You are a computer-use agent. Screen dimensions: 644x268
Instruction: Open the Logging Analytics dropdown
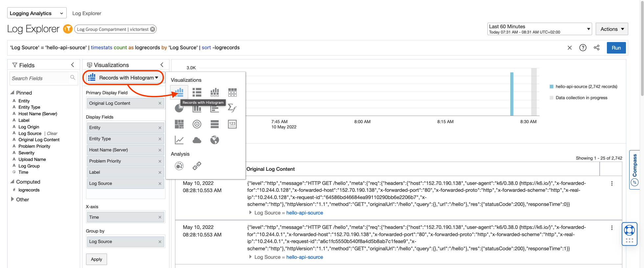point(37,13)
